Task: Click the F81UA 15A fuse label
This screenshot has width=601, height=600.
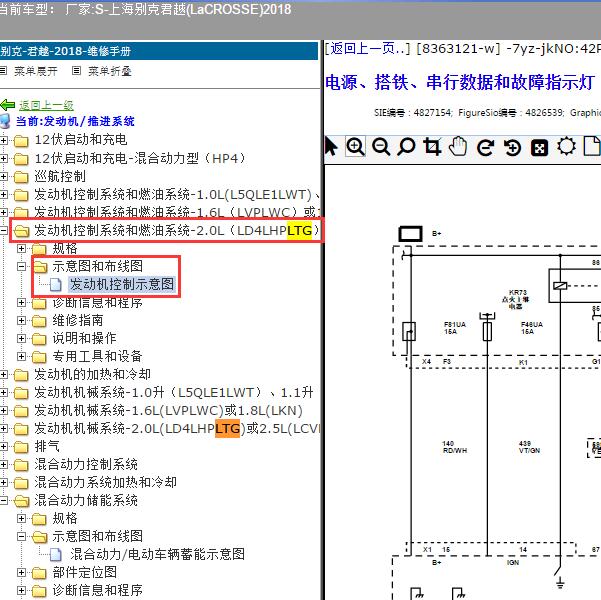Action: coord(455,328)
